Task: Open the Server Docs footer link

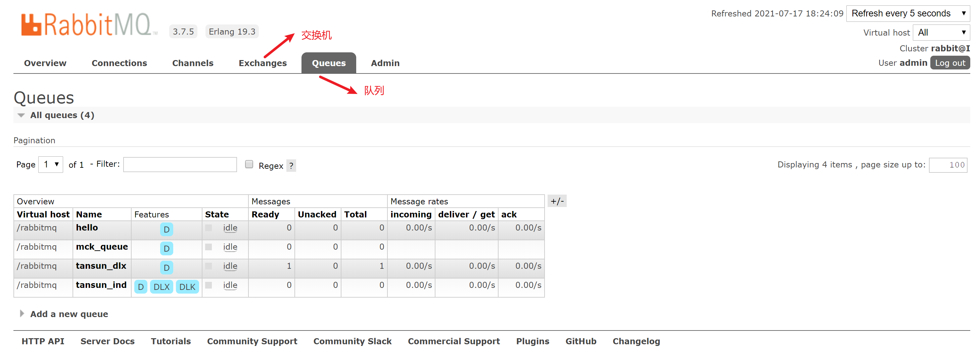Action: click(x=107, y=341)
